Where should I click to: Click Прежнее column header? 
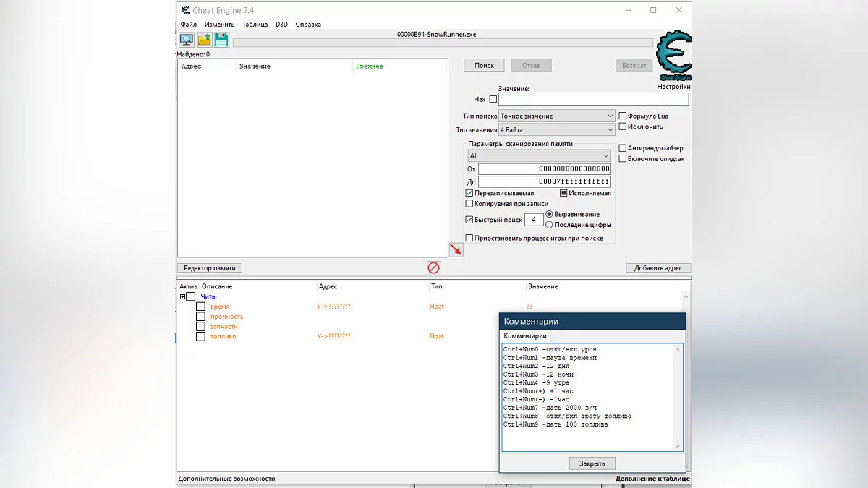pyautogui.click(x=370, y=67)
